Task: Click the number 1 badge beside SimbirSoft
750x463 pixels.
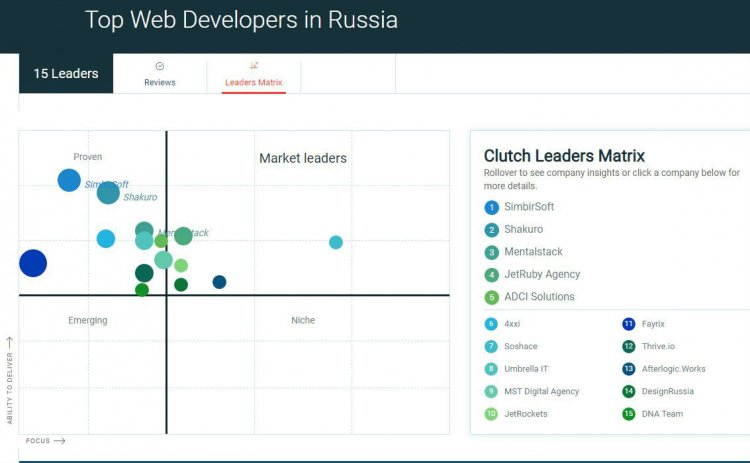Action: click(x=491, y=207)
